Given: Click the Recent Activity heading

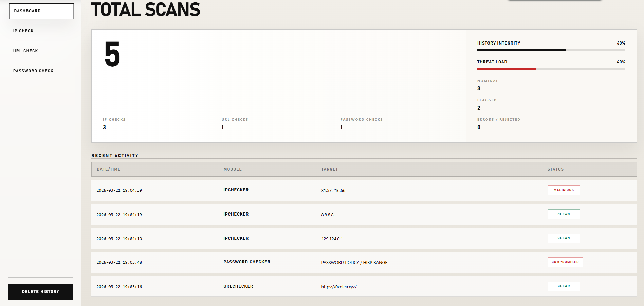Looking at the screenshot, I should point(115,156).
